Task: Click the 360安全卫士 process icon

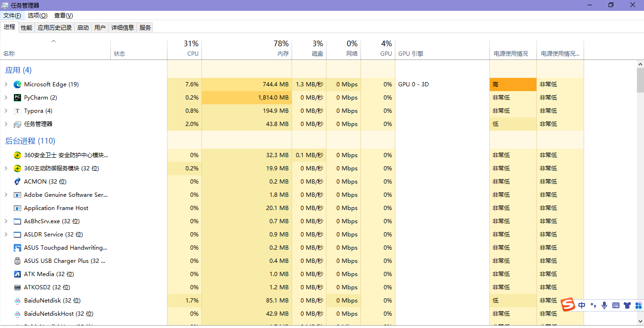Action: (17, 155)
